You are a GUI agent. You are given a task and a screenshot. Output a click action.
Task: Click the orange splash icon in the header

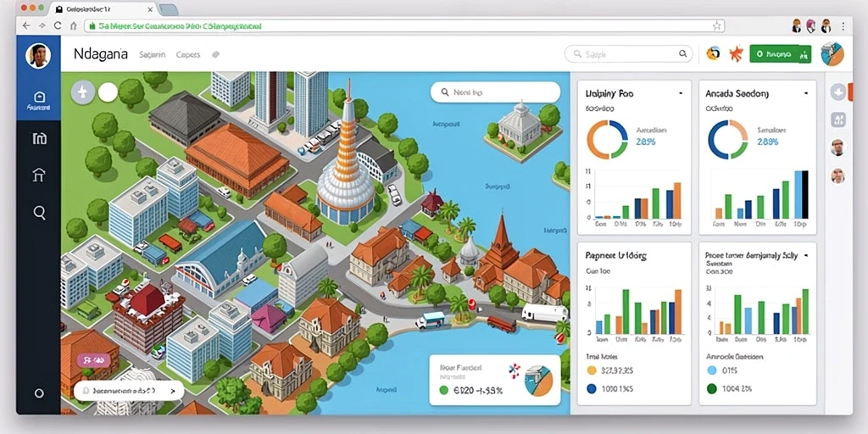(735, 53)
